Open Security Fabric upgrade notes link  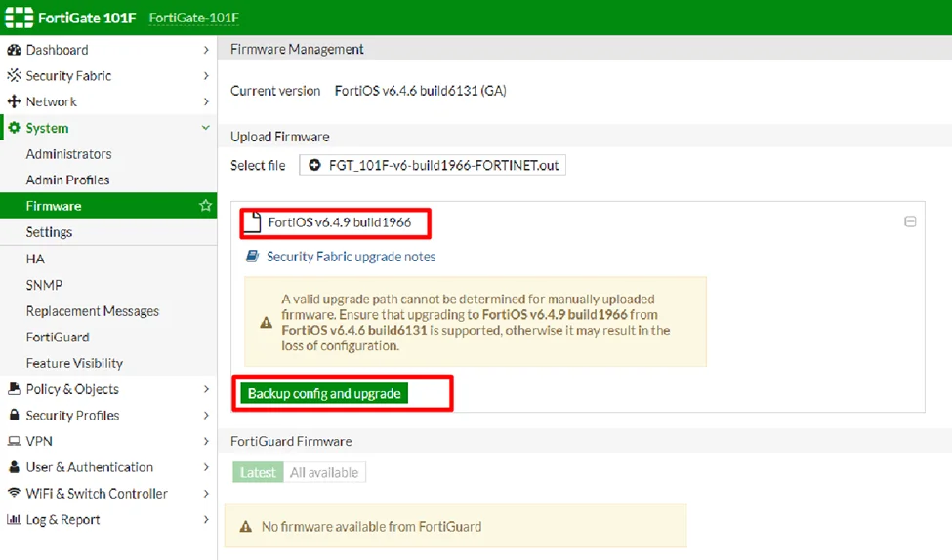[351, 256]
